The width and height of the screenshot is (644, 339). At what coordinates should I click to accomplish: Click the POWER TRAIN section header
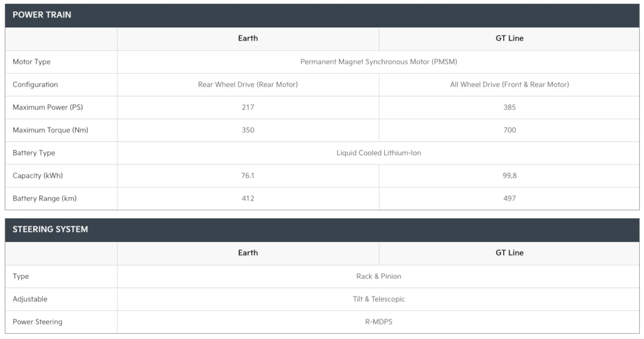(42, 15)
